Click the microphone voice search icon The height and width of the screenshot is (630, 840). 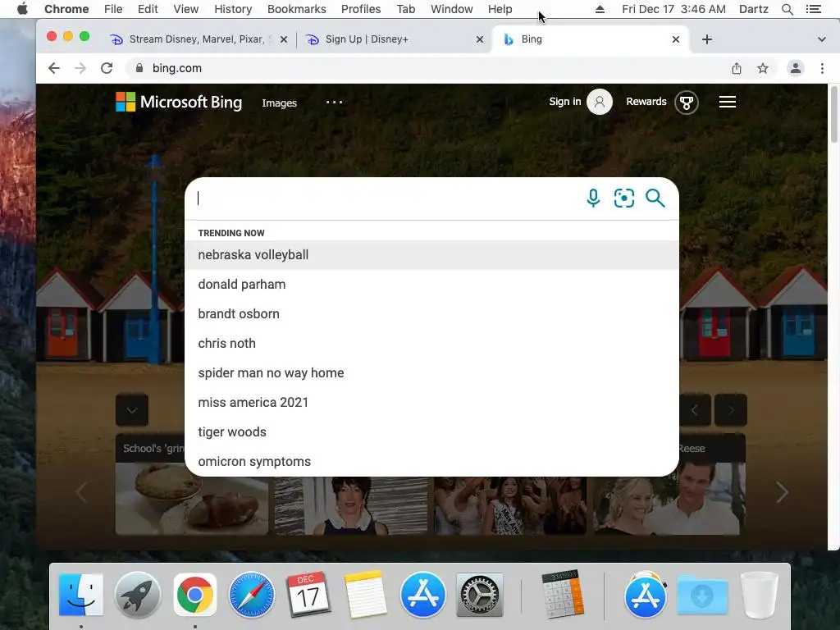pos(593,199)
